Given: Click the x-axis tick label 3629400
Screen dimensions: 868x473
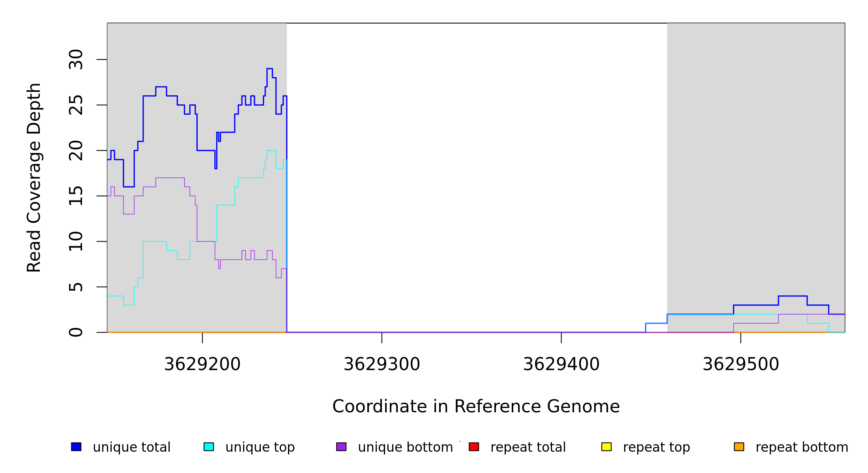Looking at the screenshot, I should tap(561, 365).
